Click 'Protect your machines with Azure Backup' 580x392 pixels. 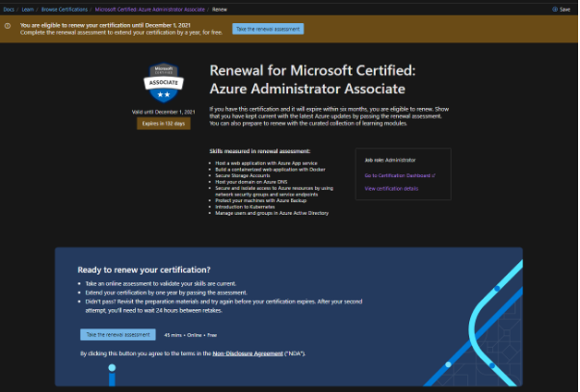click(261, 200)
